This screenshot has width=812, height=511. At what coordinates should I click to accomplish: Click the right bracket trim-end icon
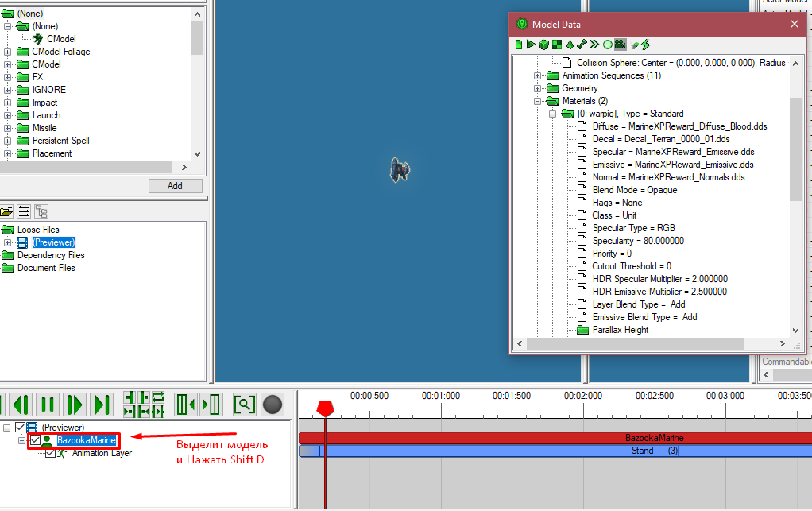point(211,405)
